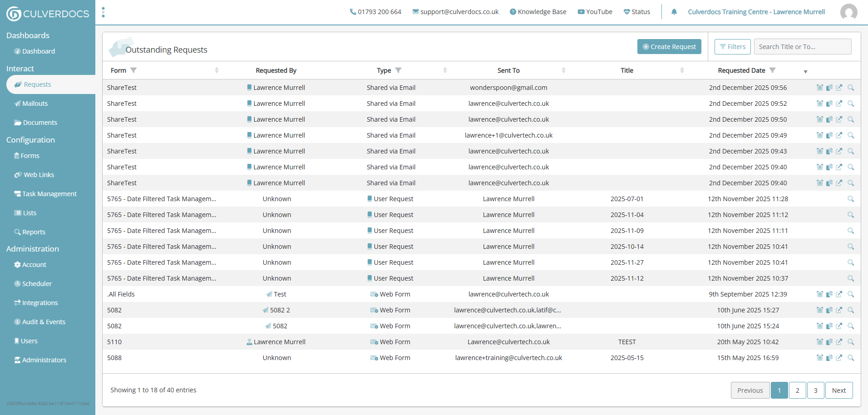Screen dimensions: 868x415
Task: Open the Type column filter funnel
Action: [x=398, y=70]
